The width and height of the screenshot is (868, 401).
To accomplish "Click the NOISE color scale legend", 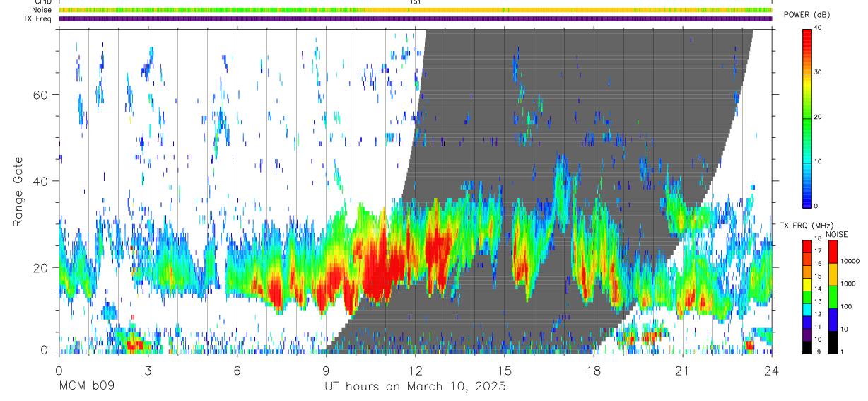I will click(x=833, y=296).
